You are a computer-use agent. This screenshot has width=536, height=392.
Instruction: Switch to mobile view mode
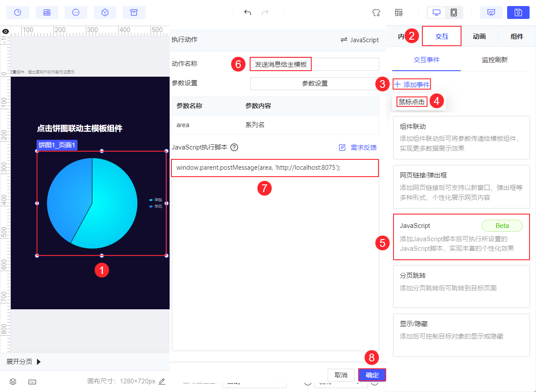point(454,12)
